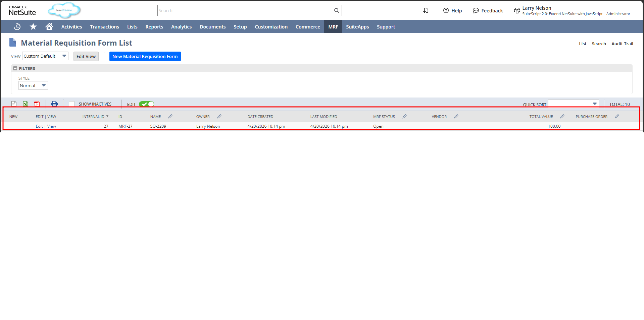This screenshot has height=320, width=644.
Task: Click pencil icon next to VENDOR column
Action: click(456, 116)
